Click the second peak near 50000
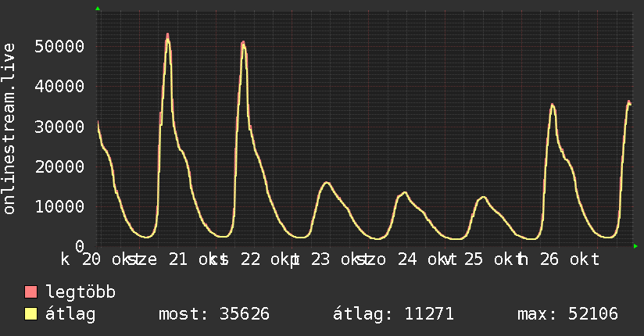Image resolution: width=644 pixels, height=336 pixels. 243,44
